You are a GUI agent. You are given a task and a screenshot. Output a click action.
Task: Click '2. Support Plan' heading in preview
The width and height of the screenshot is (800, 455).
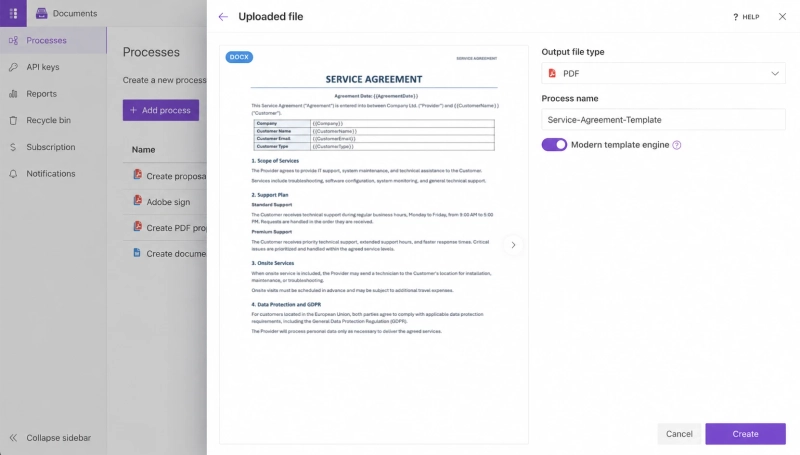(270, 195)
